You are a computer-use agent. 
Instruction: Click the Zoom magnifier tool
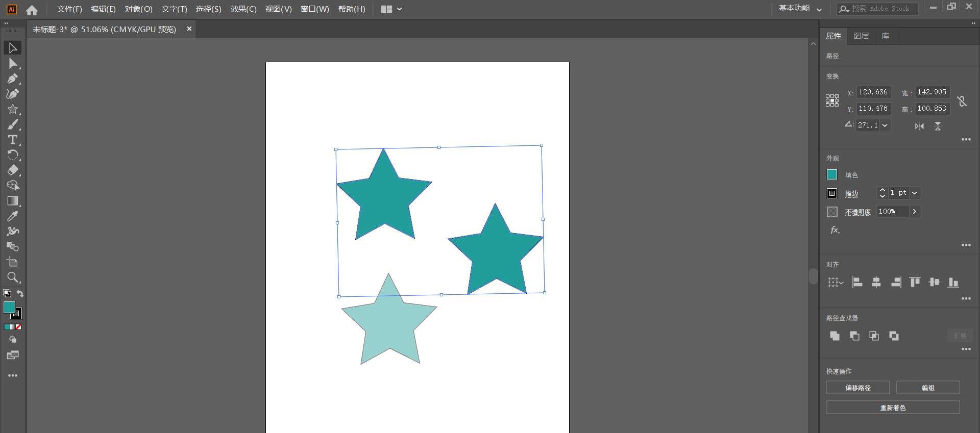pos(13,277)
